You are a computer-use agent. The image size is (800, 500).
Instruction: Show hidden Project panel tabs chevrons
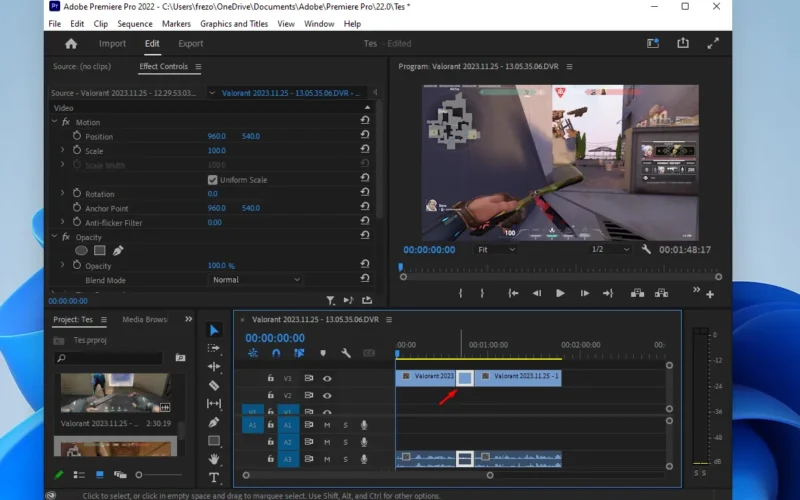click(188, 319)
